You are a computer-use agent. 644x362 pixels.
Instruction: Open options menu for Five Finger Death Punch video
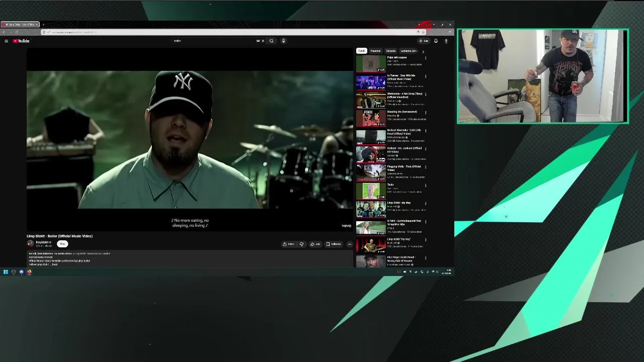click(426, 258)
